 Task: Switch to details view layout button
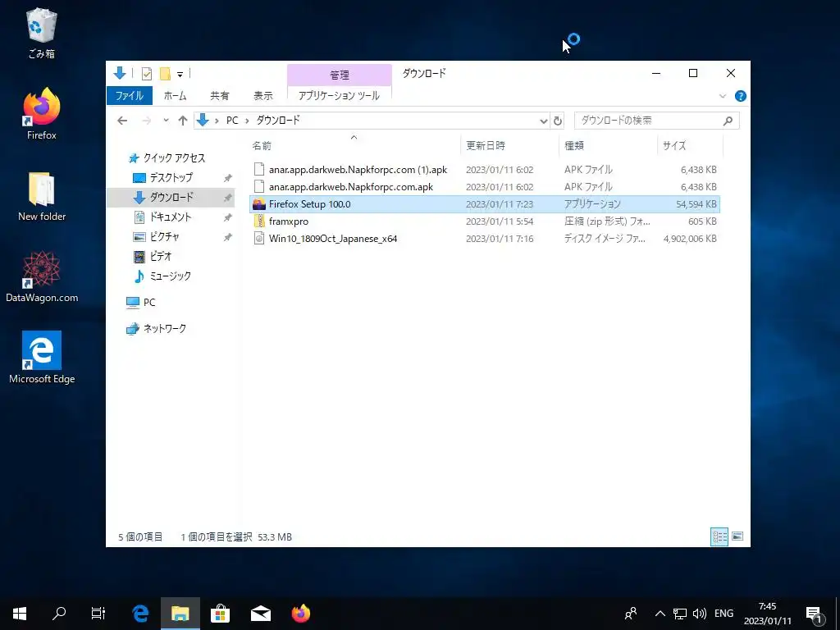pyautogui.click(x=719, y=536)
